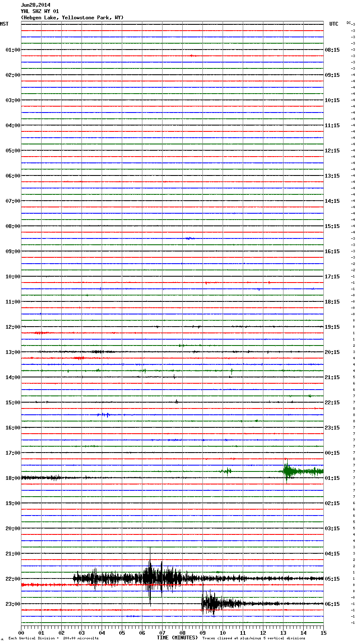This screenshot has height=644, width=357.
Task: Select the 17:00 MST time label
Action: tap(13, 453)
